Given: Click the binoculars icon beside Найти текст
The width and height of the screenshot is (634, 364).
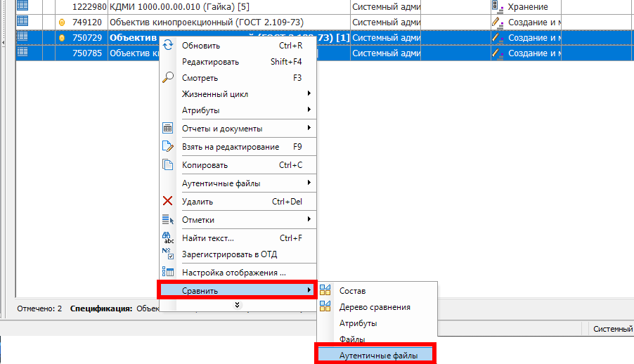Looking at the screenshot, I should (168, 238).
